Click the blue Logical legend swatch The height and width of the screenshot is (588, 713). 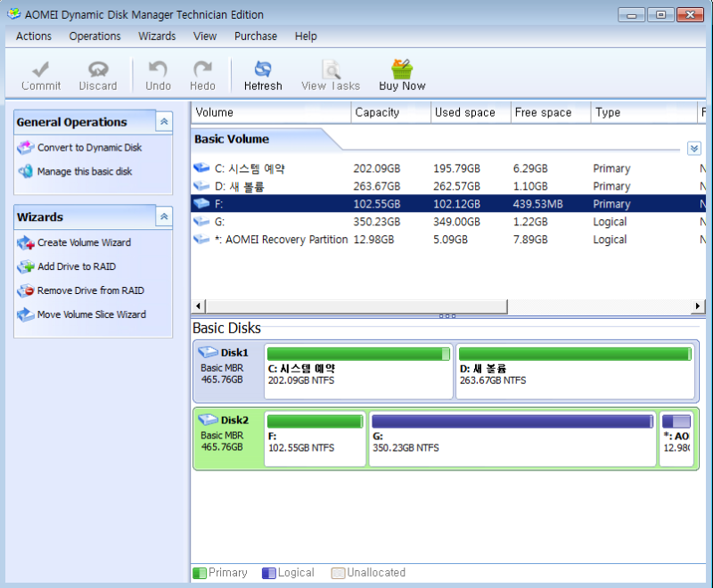click(x=269, y=573)
